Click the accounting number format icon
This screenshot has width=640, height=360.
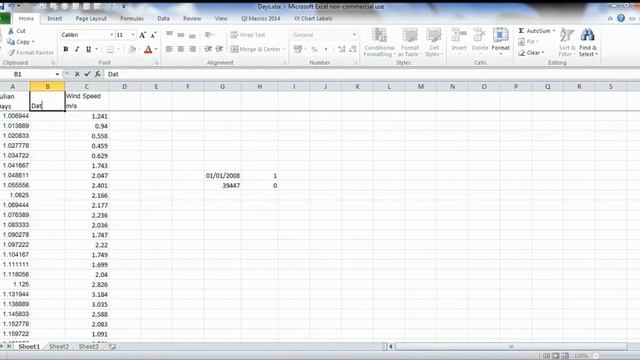click(x=298, y=49)
